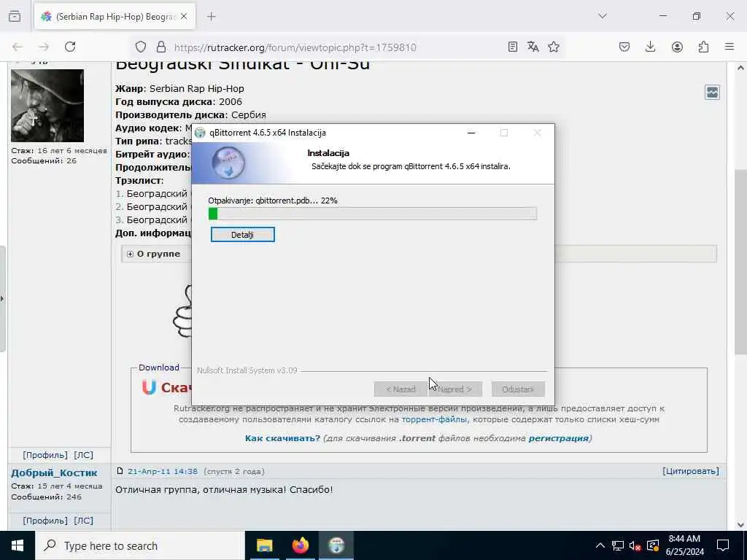Click the Стаж: 16 лет 6 месяцев text
This screenshot has width=747, height=560.
click(x=59, y=150)
